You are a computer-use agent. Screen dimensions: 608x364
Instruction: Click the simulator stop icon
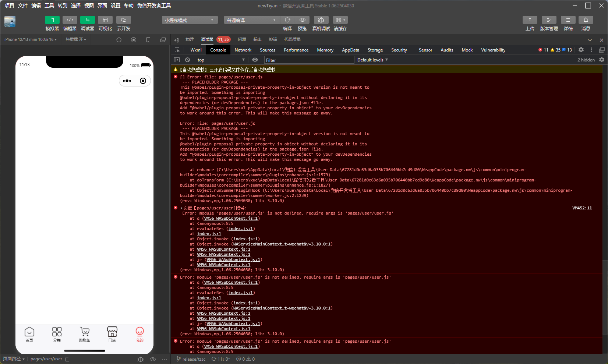pyautogui.click(x=134, y=40)
